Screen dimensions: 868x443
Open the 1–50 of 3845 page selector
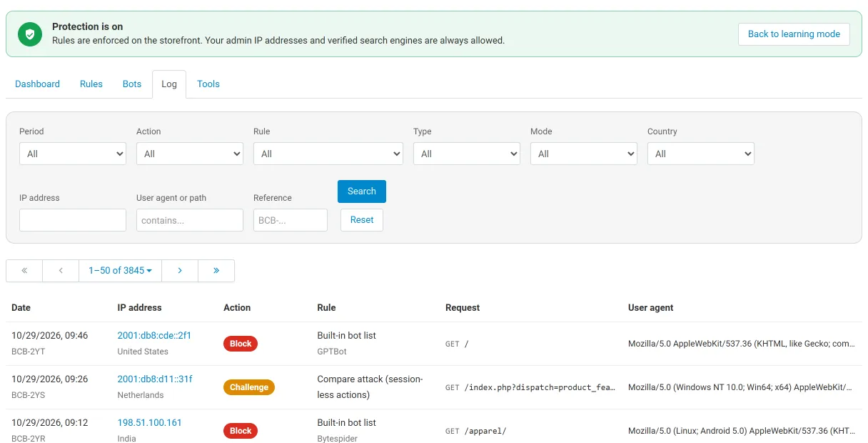(x=120, y=271)
